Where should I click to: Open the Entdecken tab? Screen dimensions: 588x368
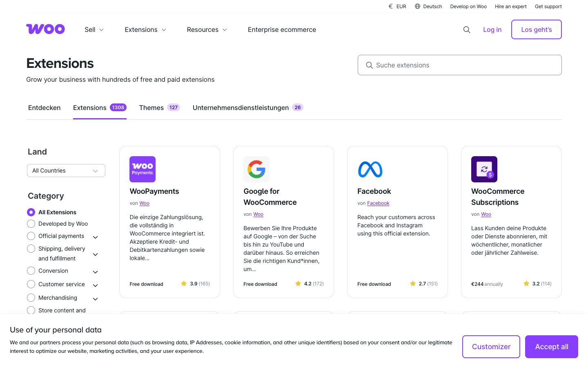pos(44,108)
